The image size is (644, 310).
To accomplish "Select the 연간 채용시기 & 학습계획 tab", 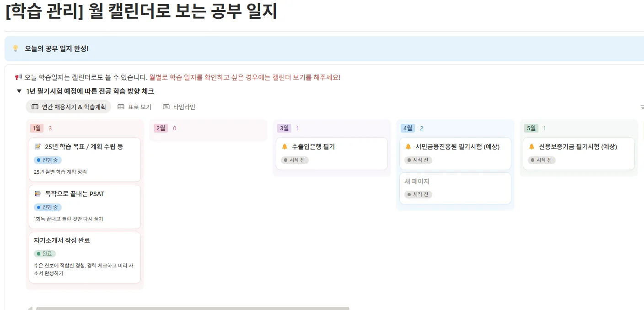I will [69, 107].
